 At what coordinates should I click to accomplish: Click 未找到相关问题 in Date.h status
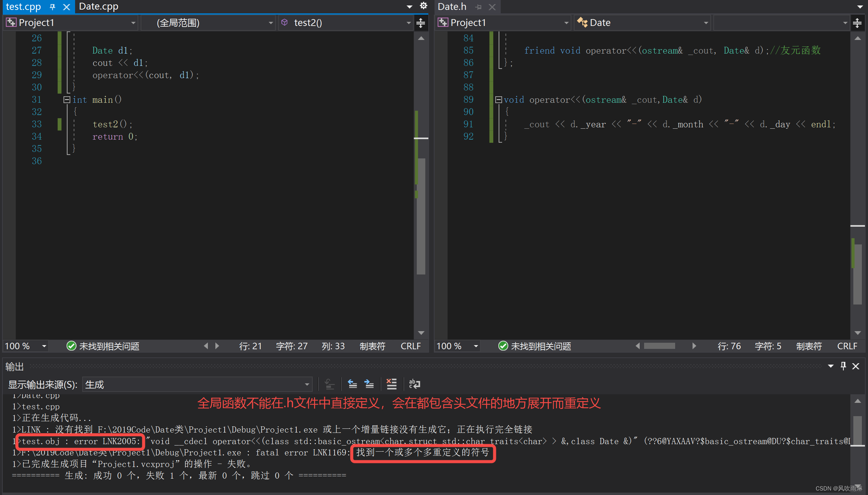541,346
